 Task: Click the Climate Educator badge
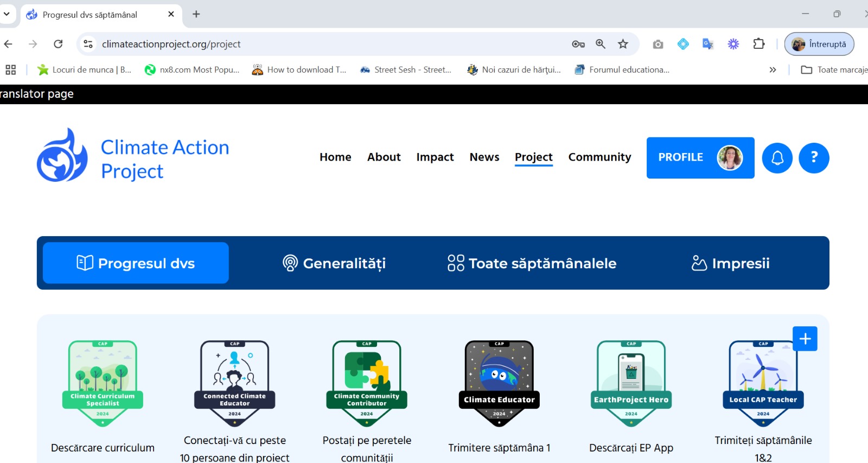(499, 383)
